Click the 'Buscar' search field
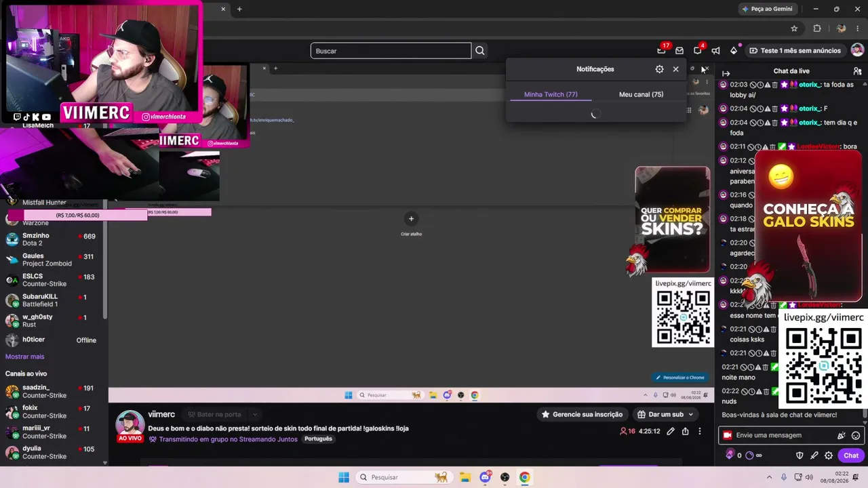The height and width of the screenshot is (488, 868). pyautogui.click(x=391, y=51)
